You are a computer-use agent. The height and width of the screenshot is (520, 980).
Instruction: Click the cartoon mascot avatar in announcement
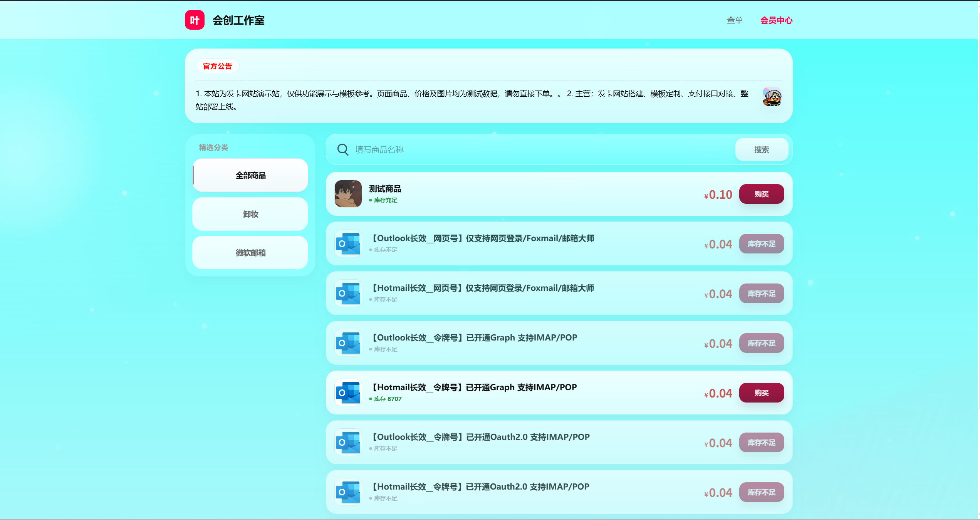[x=772, y=97]
